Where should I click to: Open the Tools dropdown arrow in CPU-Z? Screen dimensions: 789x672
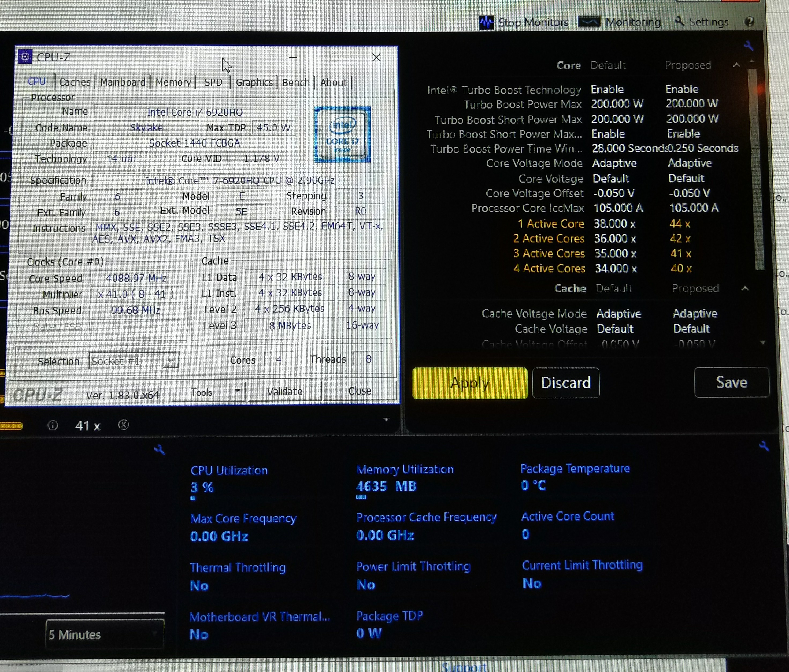click(238, 391)
